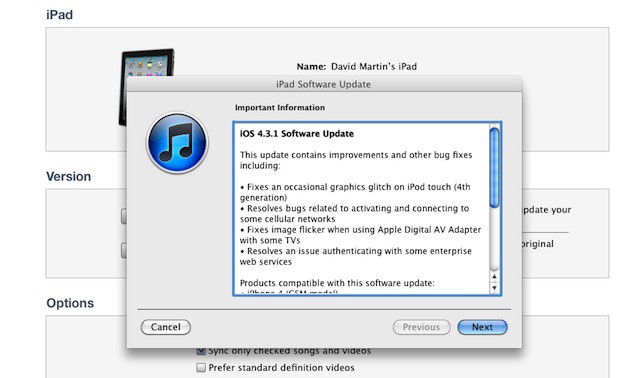The width and height of the screenshot is (620, 378).
Task: Click the release notes scrollbar thumb
Action: [x=494, y=168]
